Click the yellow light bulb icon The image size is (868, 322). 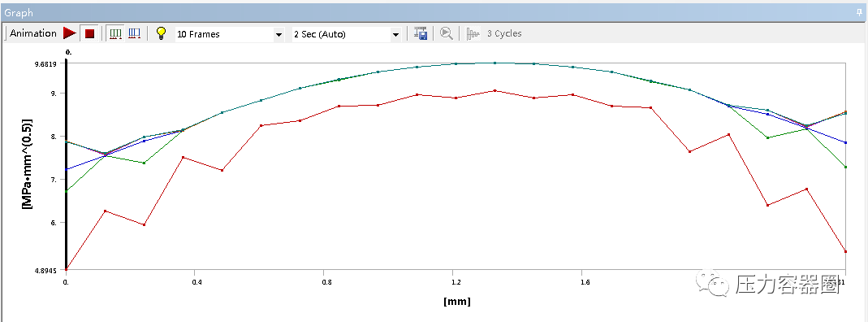pos(161,33)
